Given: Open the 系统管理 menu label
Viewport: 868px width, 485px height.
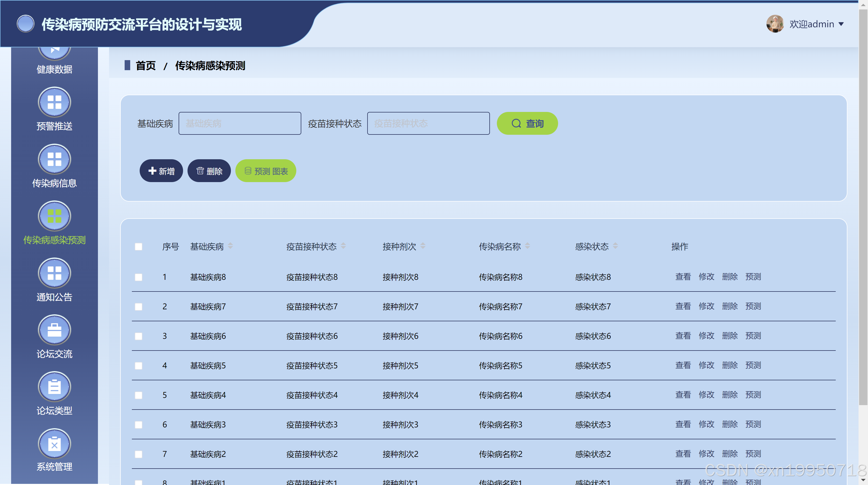Looking at the screenshot, I should pyautogui.click(x=54, y=467).
